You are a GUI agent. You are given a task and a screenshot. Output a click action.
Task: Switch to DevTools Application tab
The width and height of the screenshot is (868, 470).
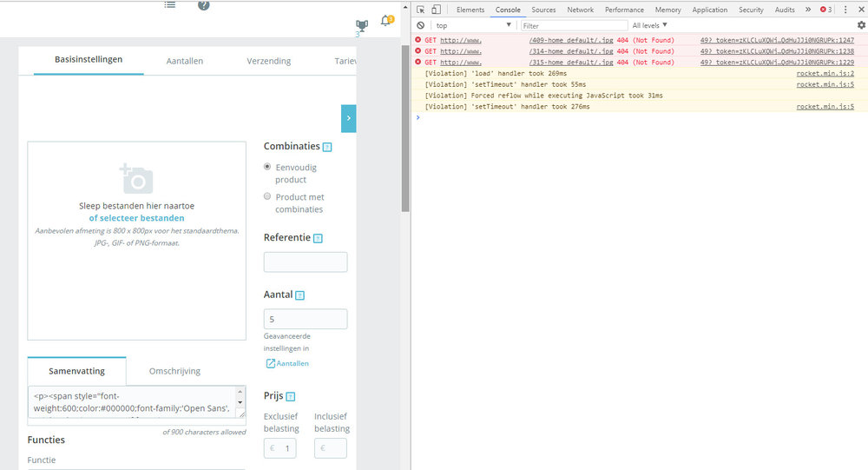point(710,10)
